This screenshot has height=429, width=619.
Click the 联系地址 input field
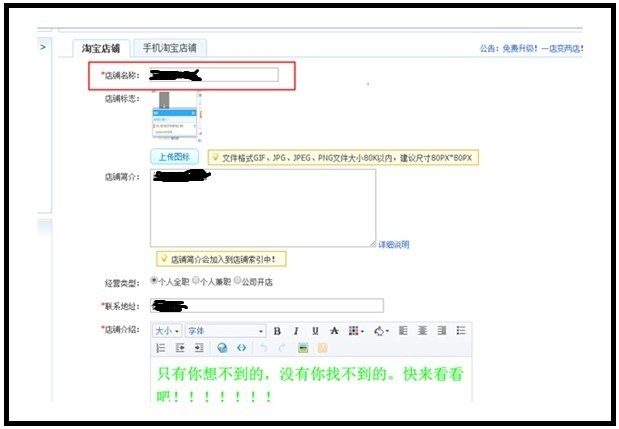pyautogui.click(x=266, y=306)
